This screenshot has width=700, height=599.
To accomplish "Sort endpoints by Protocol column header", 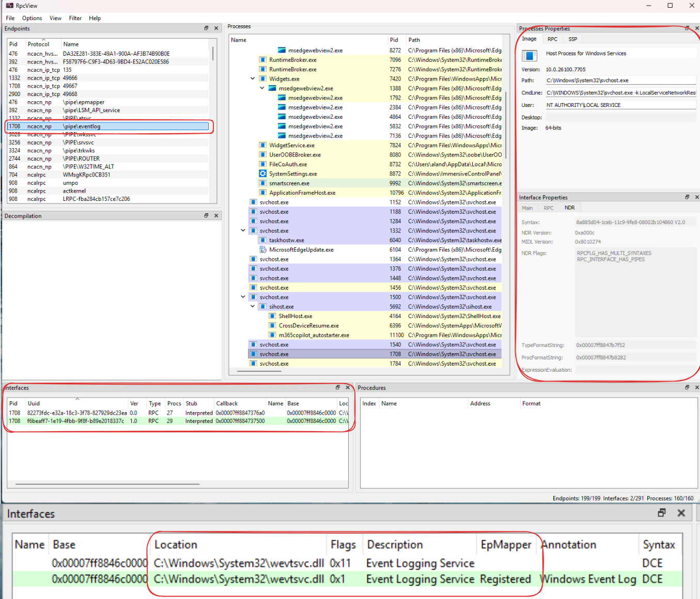I will [39, 44].
